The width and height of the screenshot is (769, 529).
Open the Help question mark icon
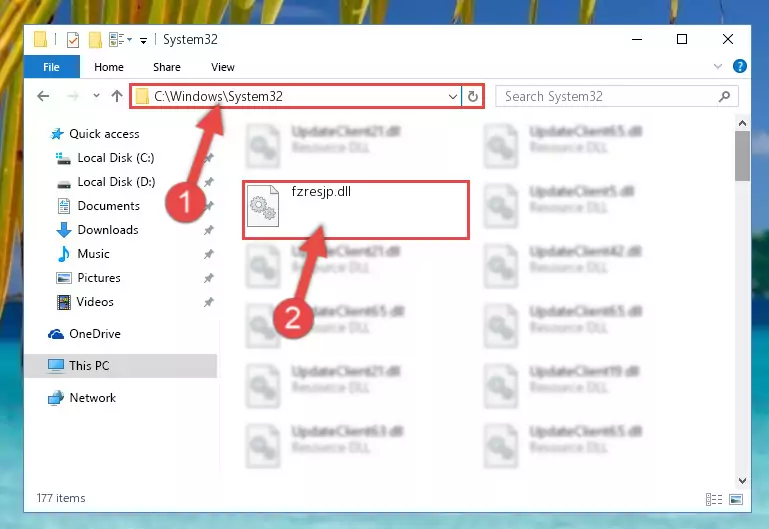(740, 66)
